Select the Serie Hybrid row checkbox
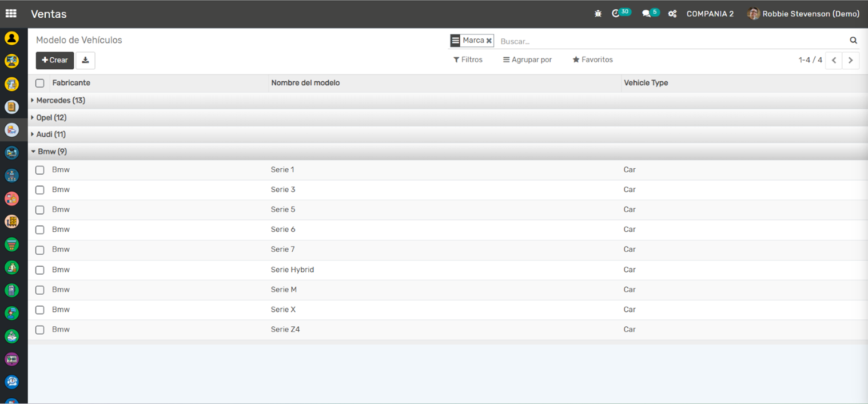 tap(40, 270)
